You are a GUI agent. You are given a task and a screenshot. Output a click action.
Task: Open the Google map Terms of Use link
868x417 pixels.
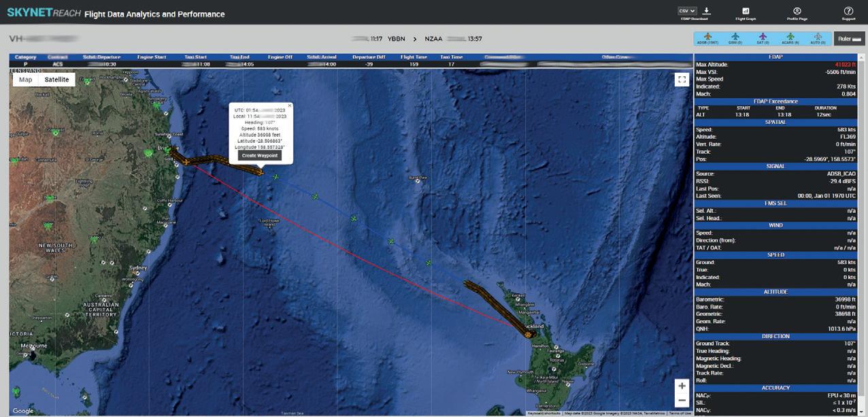[x=680, y=413]
